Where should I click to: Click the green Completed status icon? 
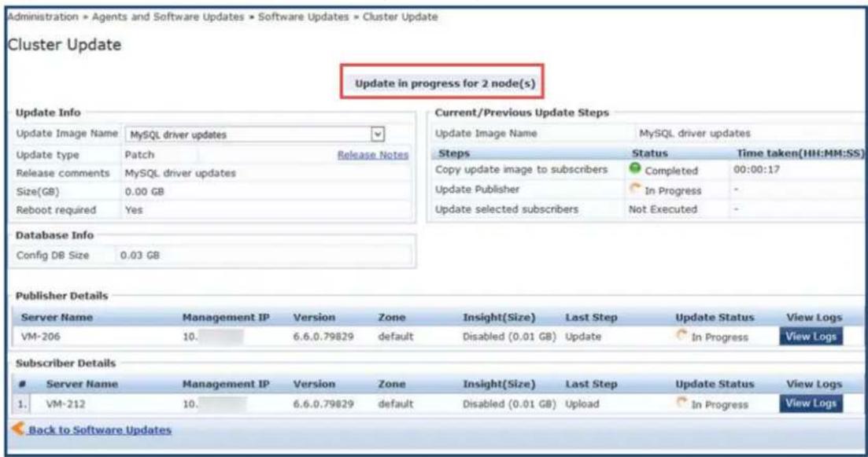(635, 168)
